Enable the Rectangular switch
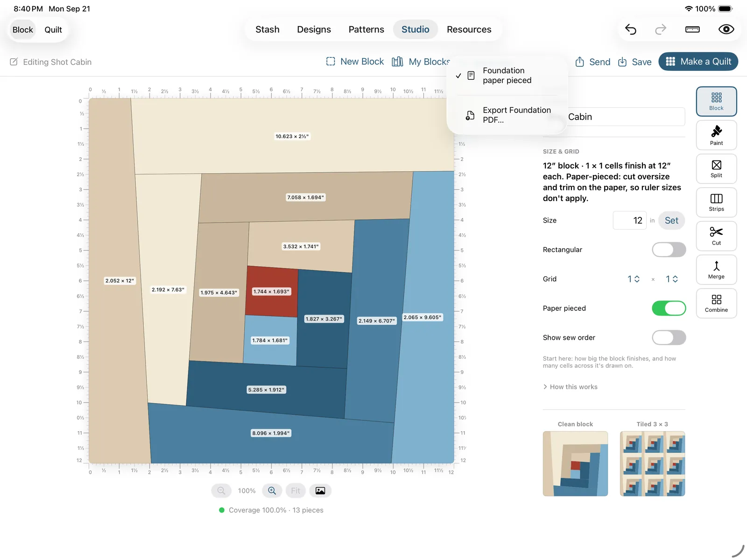The image size is (747, 560). (x=669, y=250)
